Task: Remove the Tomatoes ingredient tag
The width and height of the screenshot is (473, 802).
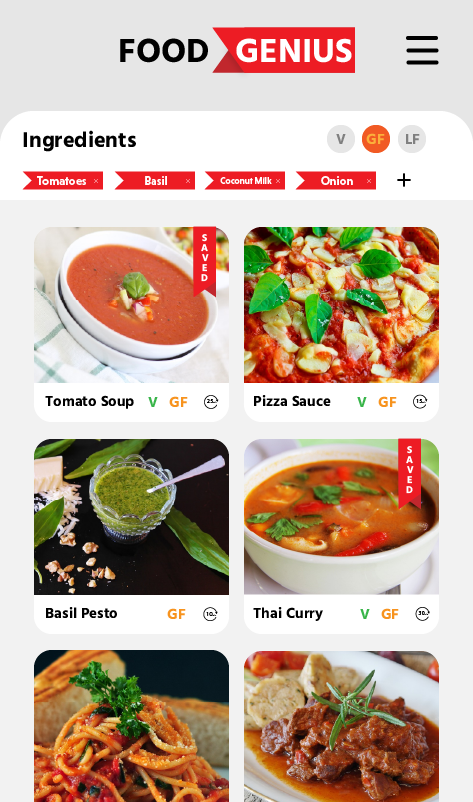Action: [96, 181]
